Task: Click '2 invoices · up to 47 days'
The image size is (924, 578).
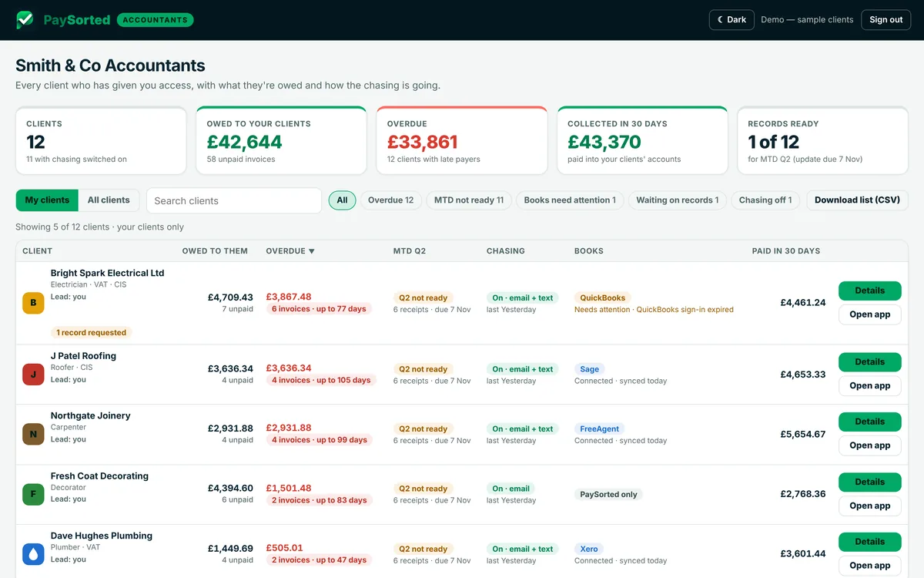Action: tap(319, 560)
